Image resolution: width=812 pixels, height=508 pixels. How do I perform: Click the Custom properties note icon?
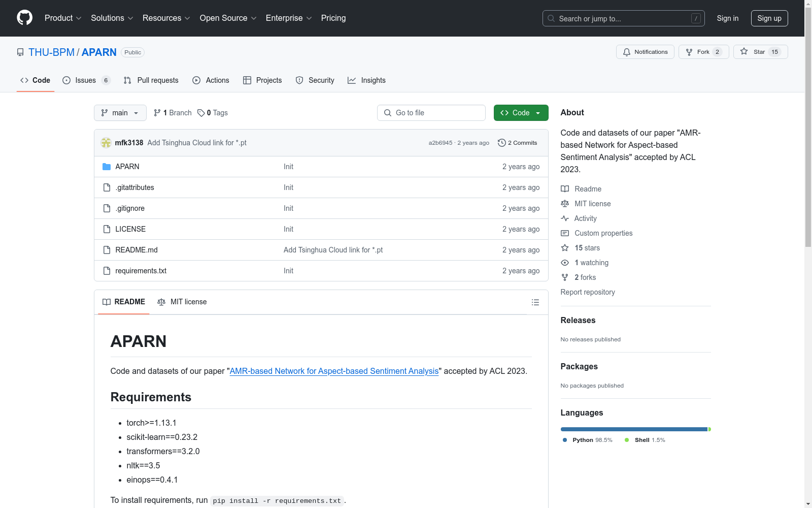click(565, 233)
